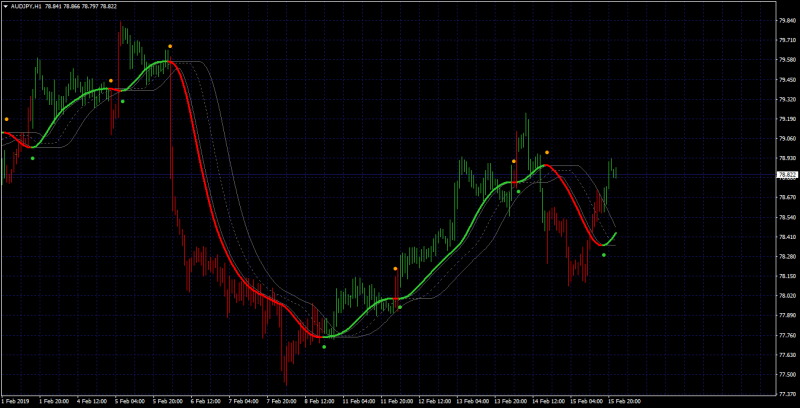
Task: Click the 7 Feb 20:00 time label
Action: 282,401
